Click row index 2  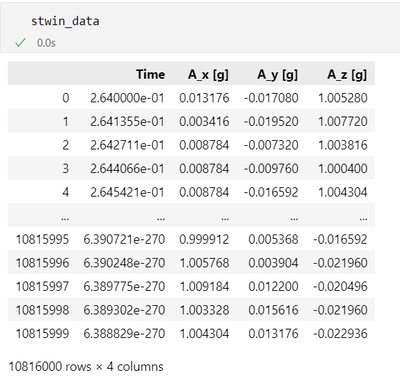66,145
